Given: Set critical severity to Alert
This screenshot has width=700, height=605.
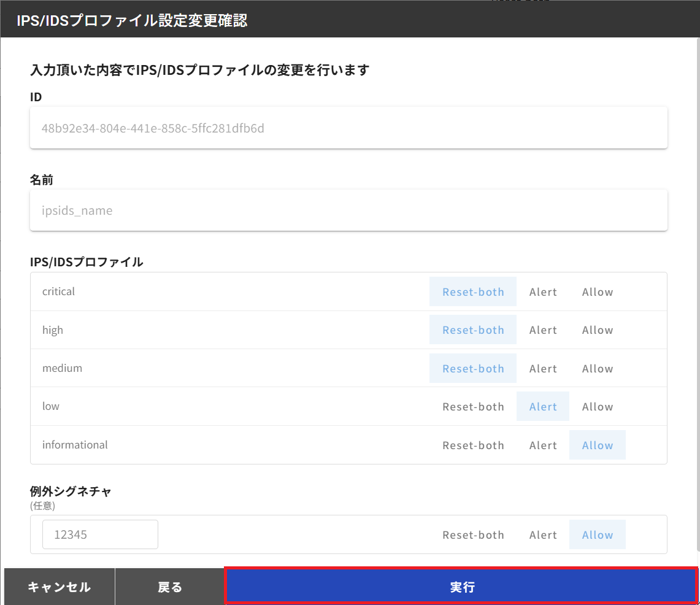Looking at the screenshot, I should (543, 292).
